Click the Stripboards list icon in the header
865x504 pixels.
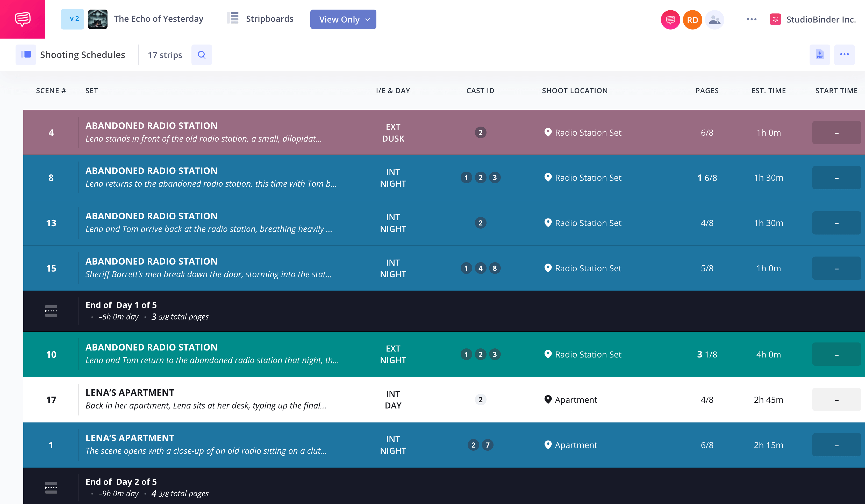pos(232,19)
